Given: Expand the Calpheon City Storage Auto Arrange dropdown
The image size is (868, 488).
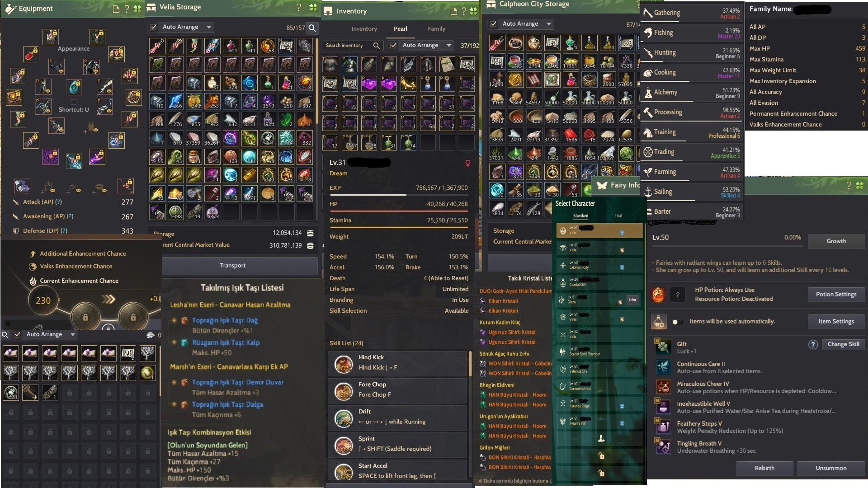Looking at the screenshot, I should [x=548, y=24].
